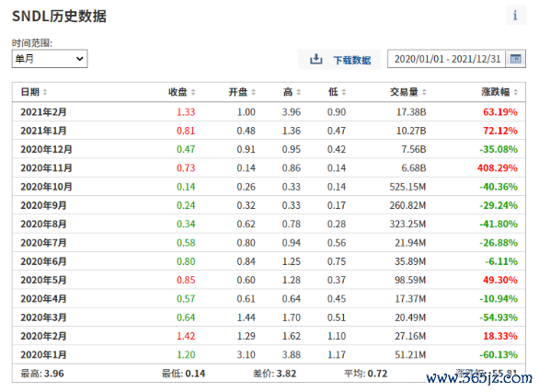This screenshot has height=392, width=539.
Task: Click the SNDL历史数据 heading
Action: (x=60, y=17)
